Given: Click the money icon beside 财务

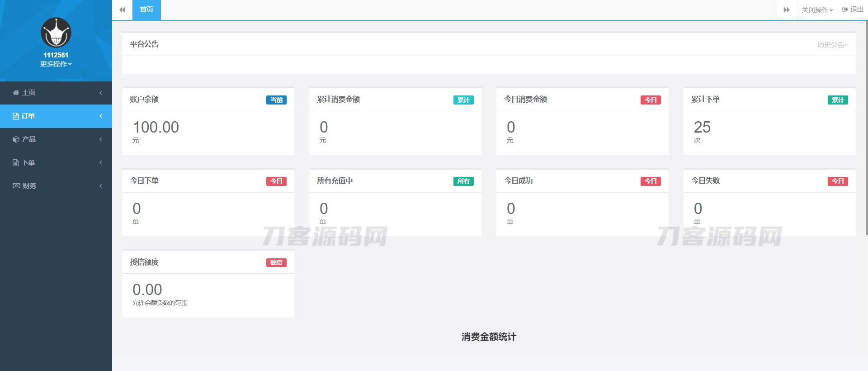Looking at the screenshot, I should pos(16,186).
